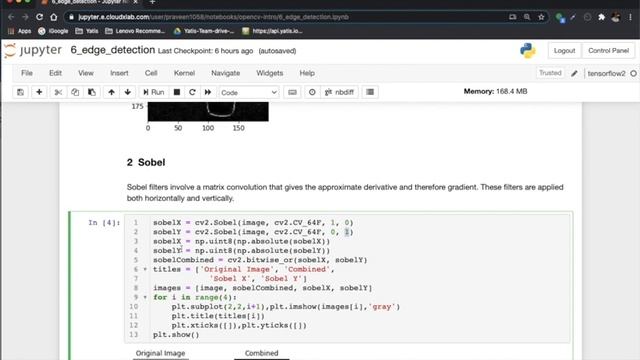Open the browser home page
This screenshot has height=360, width=640.
pyautogui.click(x=53, y=17)
